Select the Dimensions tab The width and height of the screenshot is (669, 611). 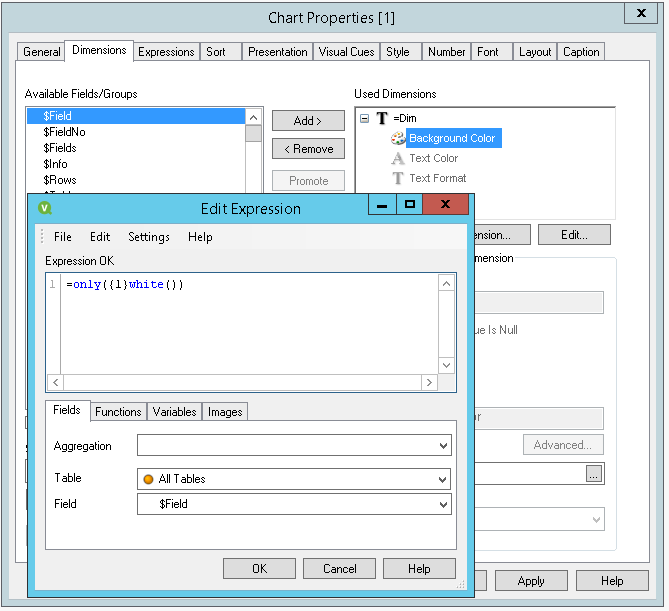tap(99, 50)
